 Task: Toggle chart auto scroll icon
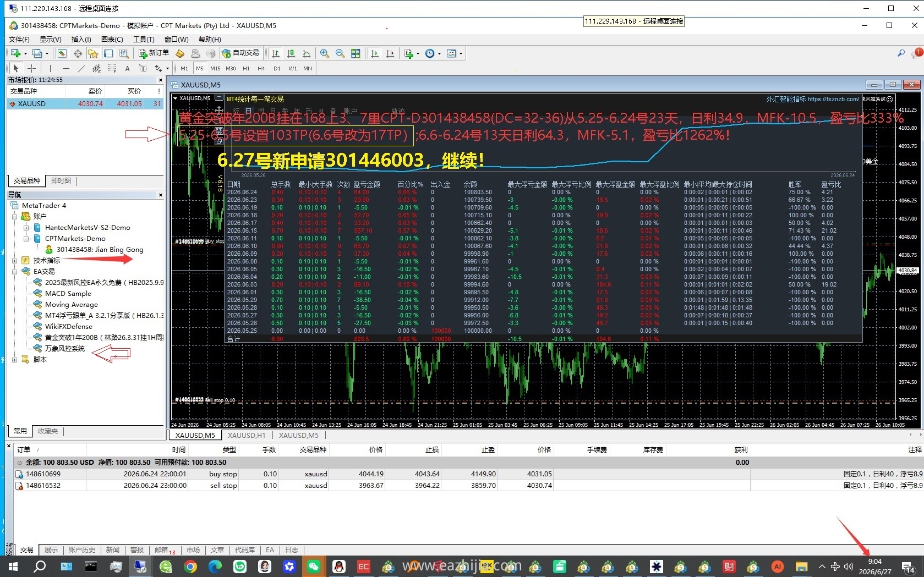(x=375, y=53)
